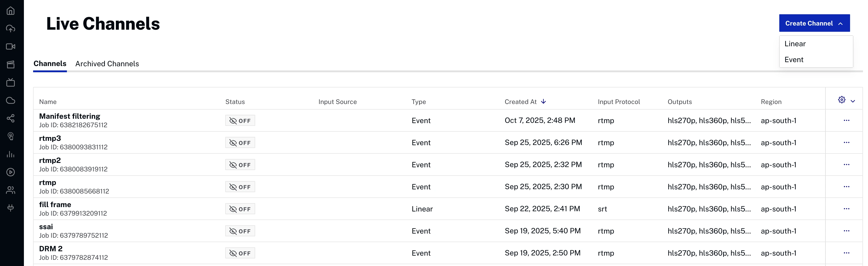The height and width of the screenshot is (266, 868).
Task: Click the table settings gear icon
Action: pyautogui.click(x=841, y=100)
